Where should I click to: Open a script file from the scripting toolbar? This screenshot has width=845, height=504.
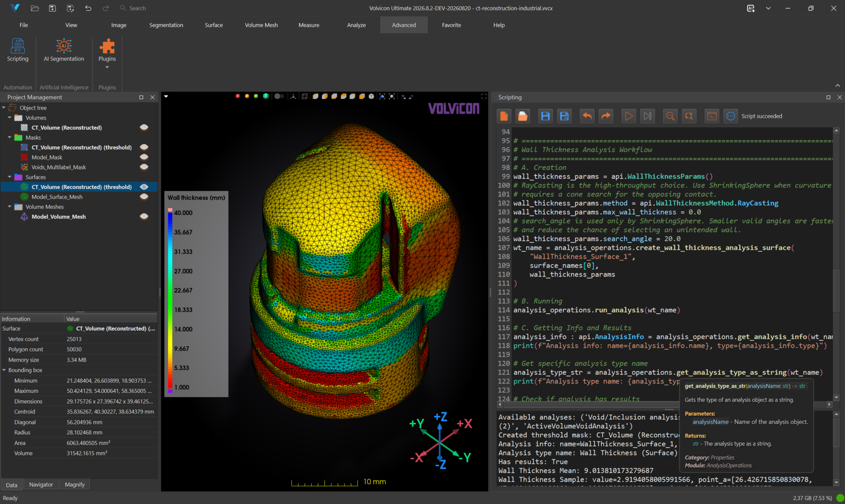click(522, 116)
